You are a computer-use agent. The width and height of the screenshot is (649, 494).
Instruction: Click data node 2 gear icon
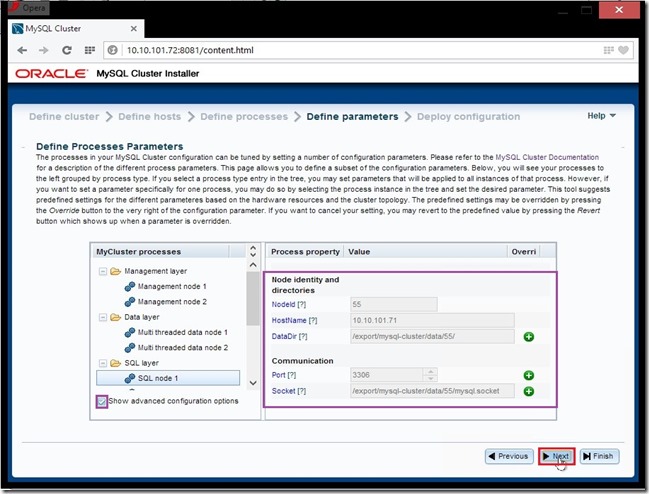(x=130, y=348)
